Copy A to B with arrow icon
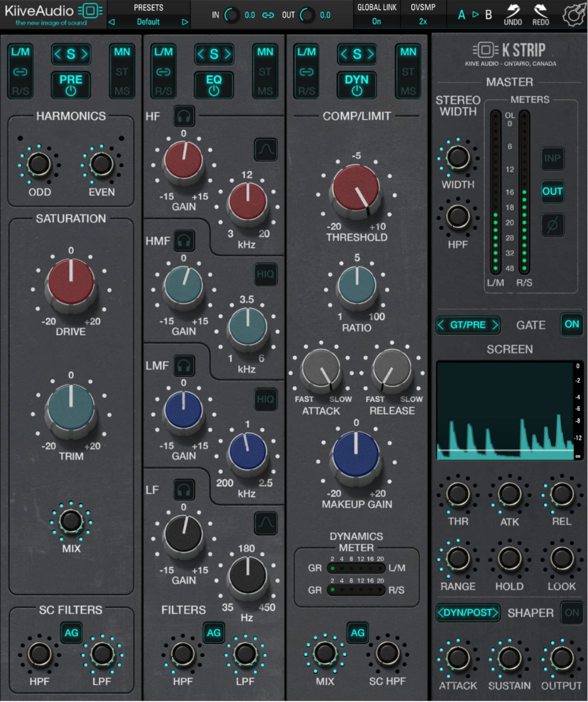 pyautogui.click(x=475, y=15)
